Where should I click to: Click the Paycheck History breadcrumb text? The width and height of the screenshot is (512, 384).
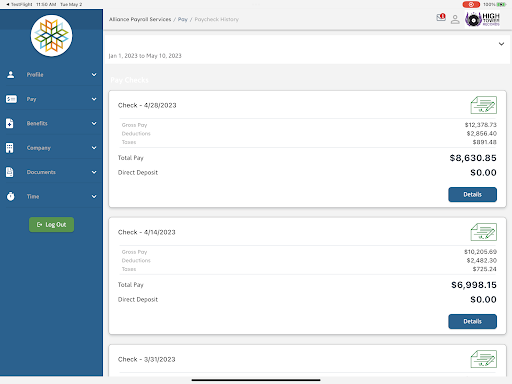point(217,19)
